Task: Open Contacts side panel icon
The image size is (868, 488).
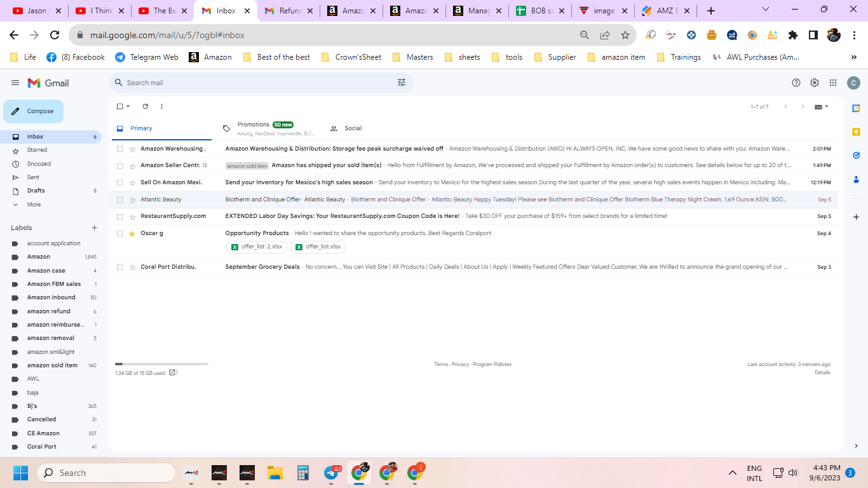Action: pyautogui.click(x=856, y=179)
